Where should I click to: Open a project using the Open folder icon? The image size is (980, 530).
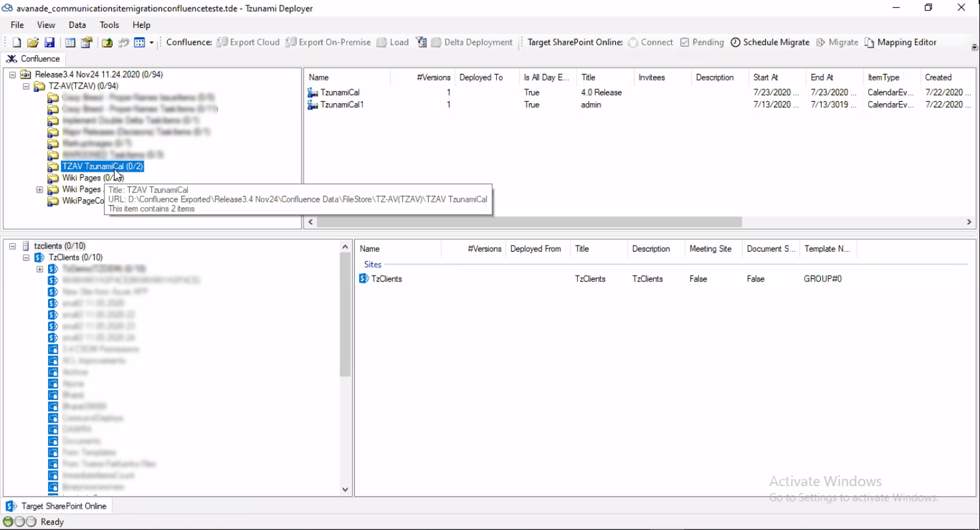click(x=32, y=41)
